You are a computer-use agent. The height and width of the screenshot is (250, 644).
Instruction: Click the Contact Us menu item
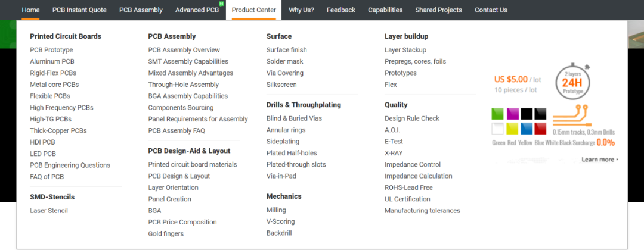click(491, 10)
